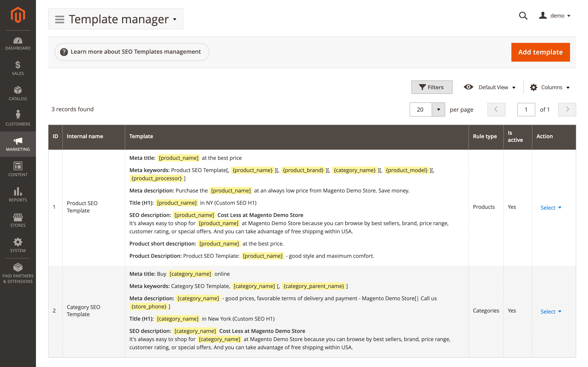Viewport: 588px width, 367px height.
Task: Go to the next page arrow
Action: pyautogui.click(x=567, y=109)
